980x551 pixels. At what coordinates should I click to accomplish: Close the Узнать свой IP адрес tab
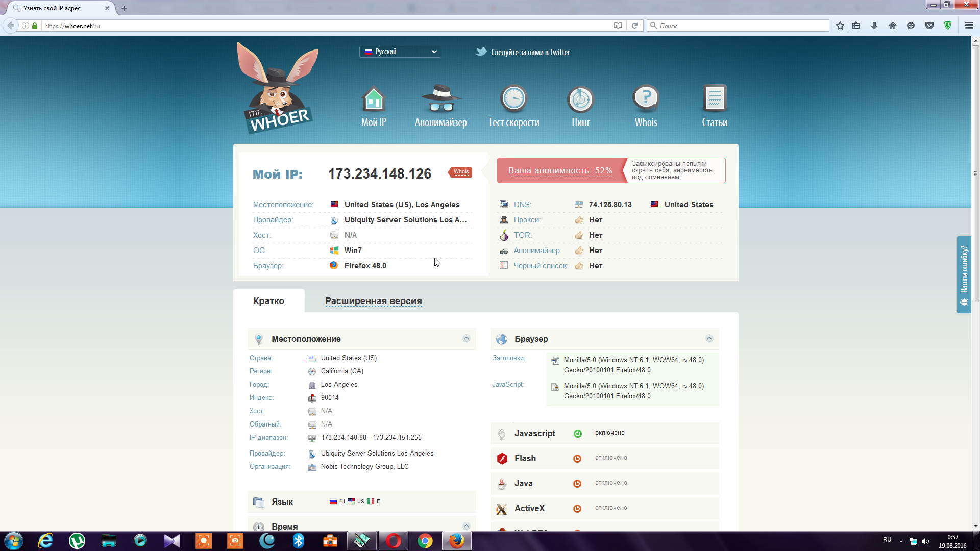(107, 8)
